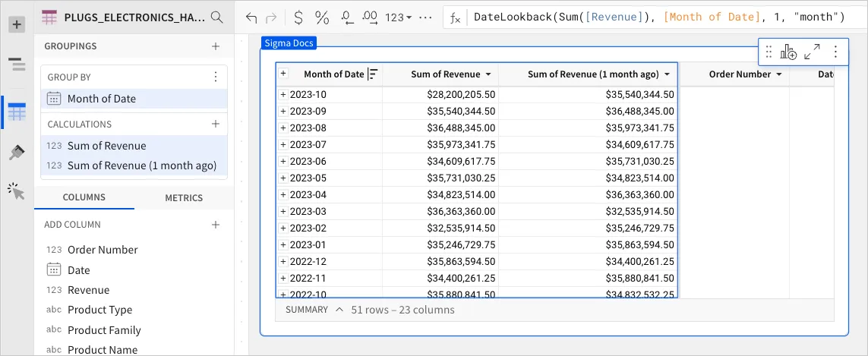
Task: Click the add new element plus icon
Action: coord(17,24)
